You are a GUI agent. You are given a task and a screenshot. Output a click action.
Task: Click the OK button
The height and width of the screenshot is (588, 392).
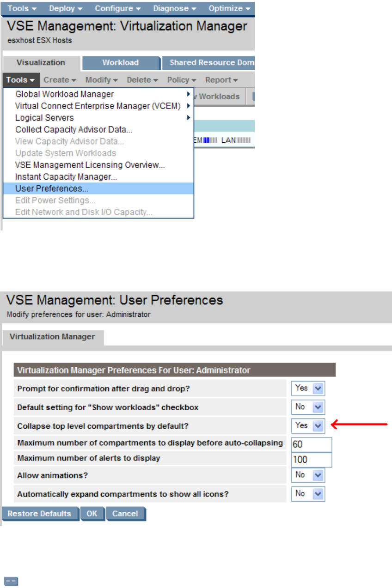[92, 514]
